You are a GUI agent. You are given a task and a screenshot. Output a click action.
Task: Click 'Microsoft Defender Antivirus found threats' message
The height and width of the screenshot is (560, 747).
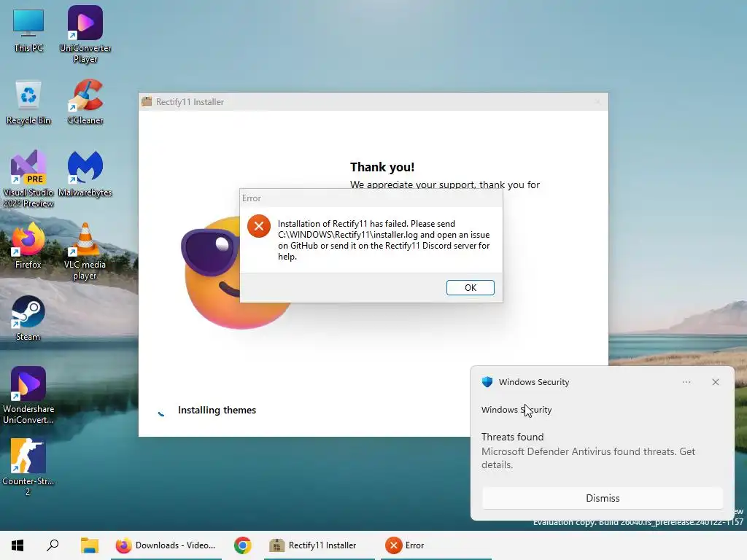[588, 458]
